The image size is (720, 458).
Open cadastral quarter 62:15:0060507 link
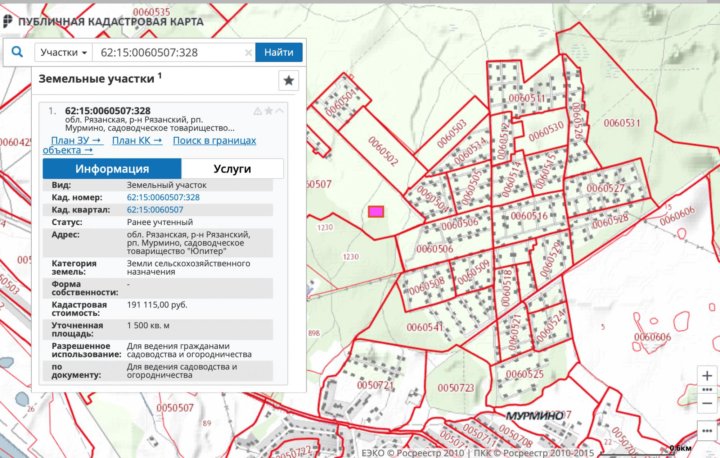(154, 210)
